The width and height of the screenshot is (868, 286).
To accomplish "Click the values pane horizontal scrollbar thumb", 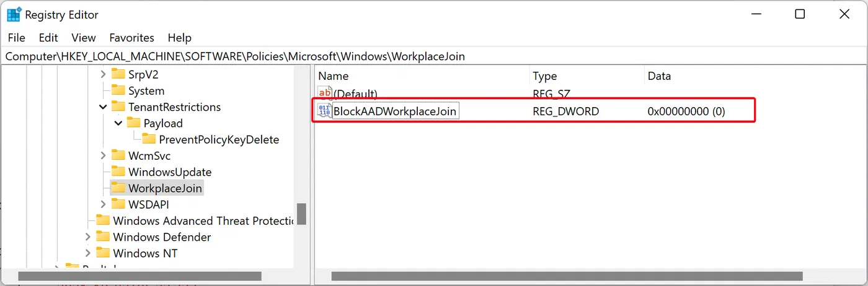I will (x=567, y=276).
